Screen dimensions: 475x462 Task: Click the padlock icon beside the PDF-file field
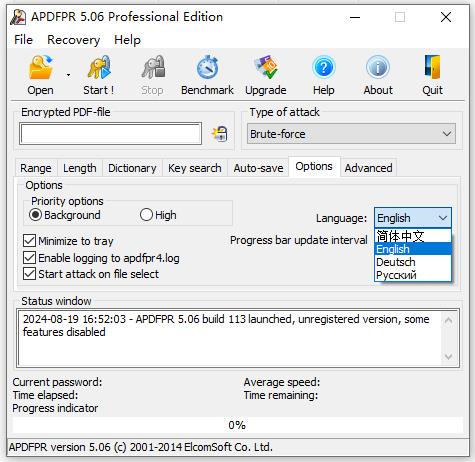(220, 134)
